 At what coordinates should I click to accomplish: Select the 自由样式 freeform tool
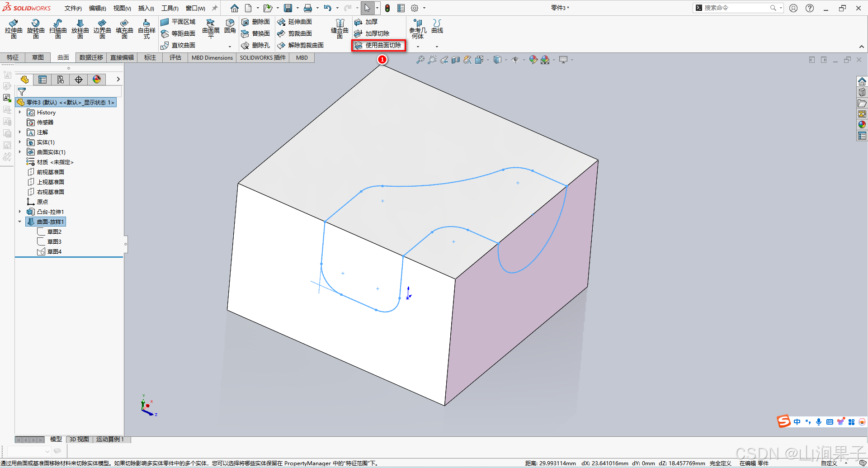(146, 29)
